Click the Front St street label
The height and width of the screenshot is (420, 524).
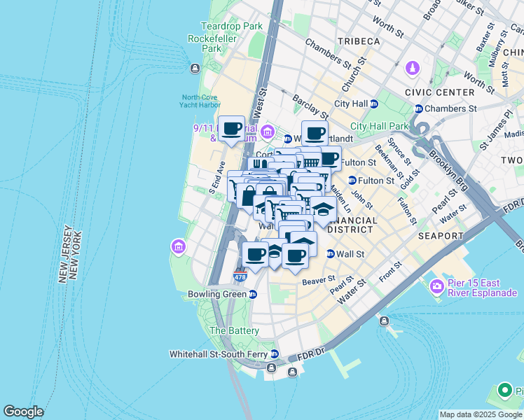(x=390, y=272)
